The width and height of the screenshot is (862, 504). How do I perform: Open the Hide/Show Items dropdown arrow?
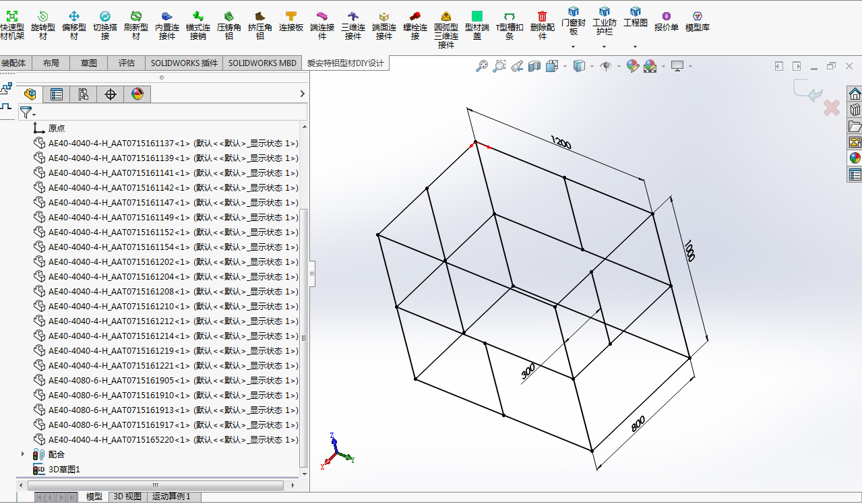click(x=618, y=66)
